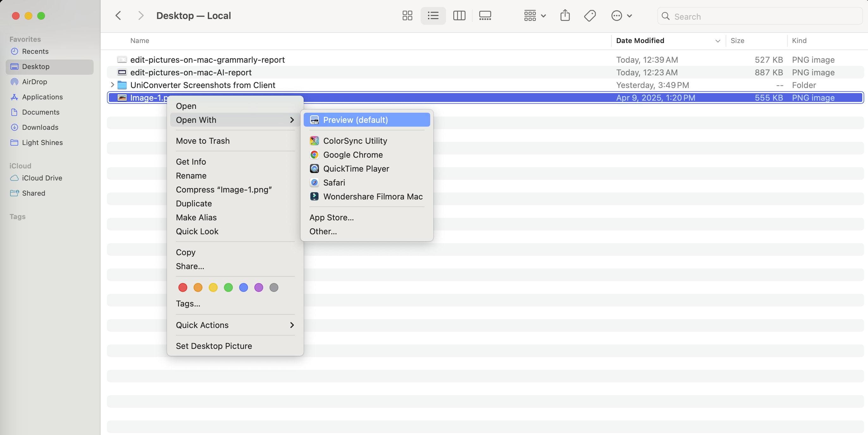Click the Share toolbar icon
The height and width of the screenshot is (435, 868).
coord(565,16)
